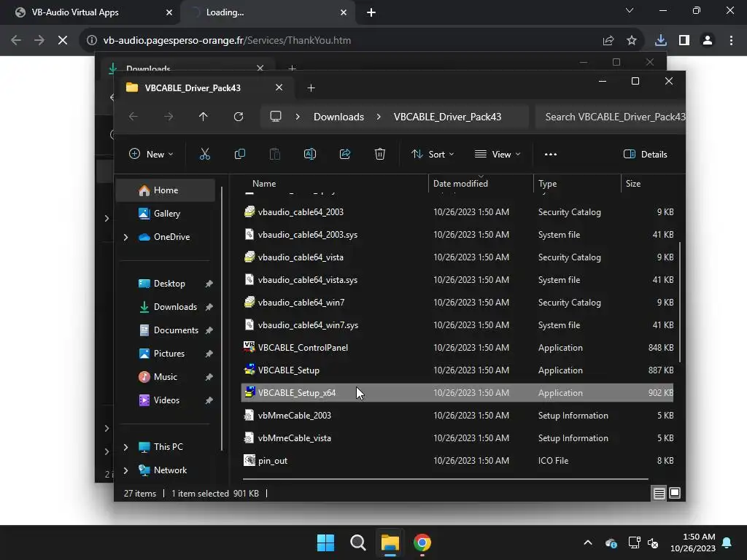Open Chrome three-dot menu

(x=731, y=41)
